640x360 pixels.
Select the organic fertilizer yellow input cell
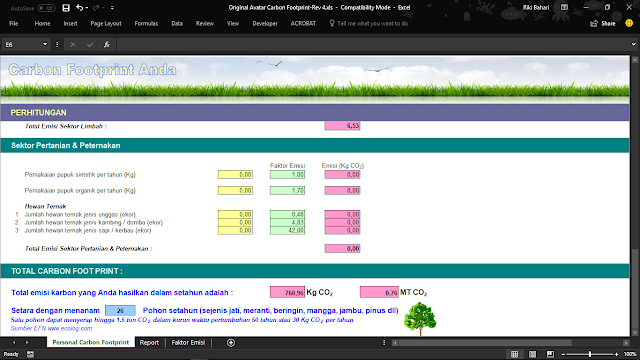pos(235,191)
